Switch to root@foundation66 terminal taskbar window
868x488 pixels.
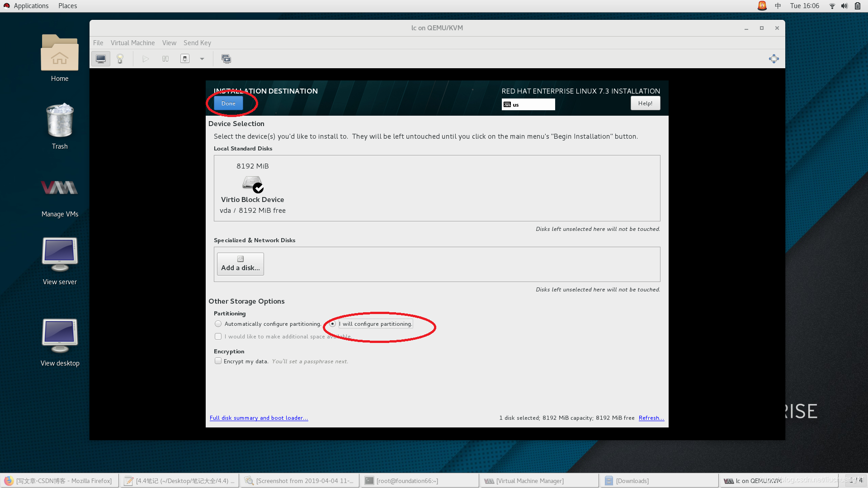[420, 481]
